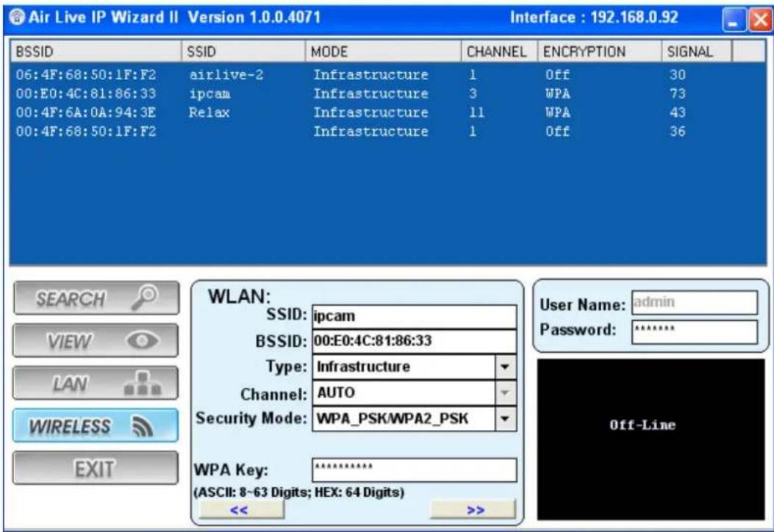Image resolution: width=774 pixels, height=532 pixels.
Task: Sort by the CHANNEL column header
Action: pyautogui.click(x=500, y=52)
